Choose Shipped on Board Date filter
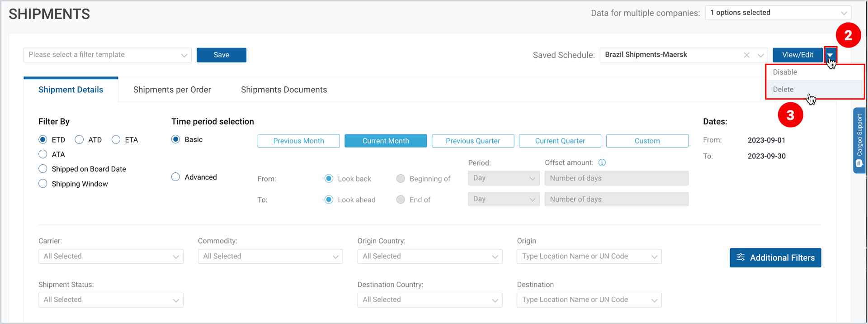Image resolution: width=868 pixels, height=324 pixels. coord(43,169)
